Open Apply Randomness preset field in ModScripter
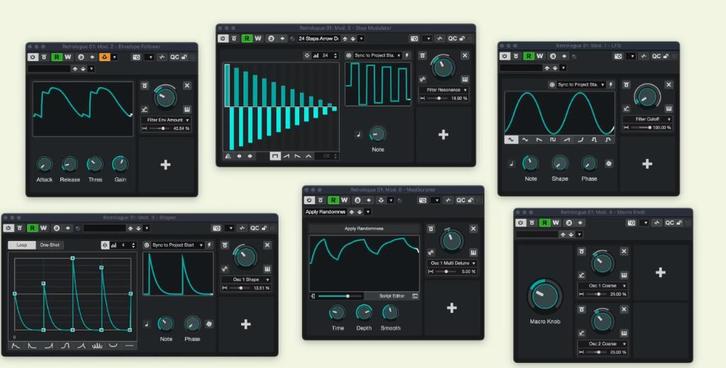726x368 pixels. [x=325, y=212]
